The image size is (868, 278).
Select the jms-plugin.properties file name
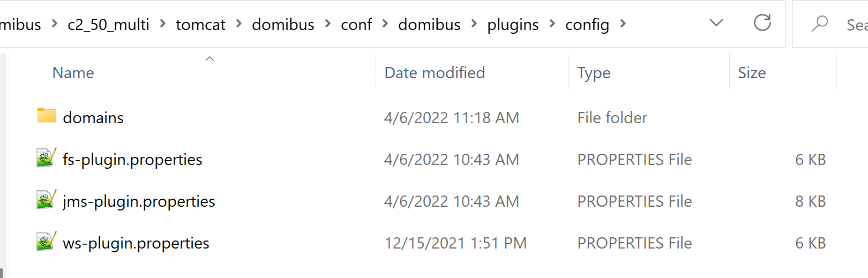[x=139, y=201]
